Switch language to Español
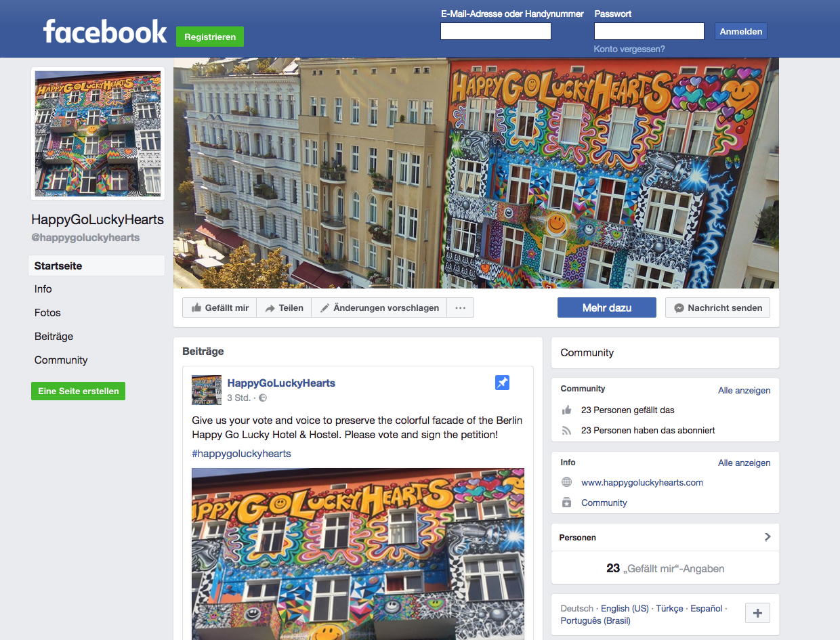Image resolution: width=840 pixels, height=640 pixels. (707, 609)
